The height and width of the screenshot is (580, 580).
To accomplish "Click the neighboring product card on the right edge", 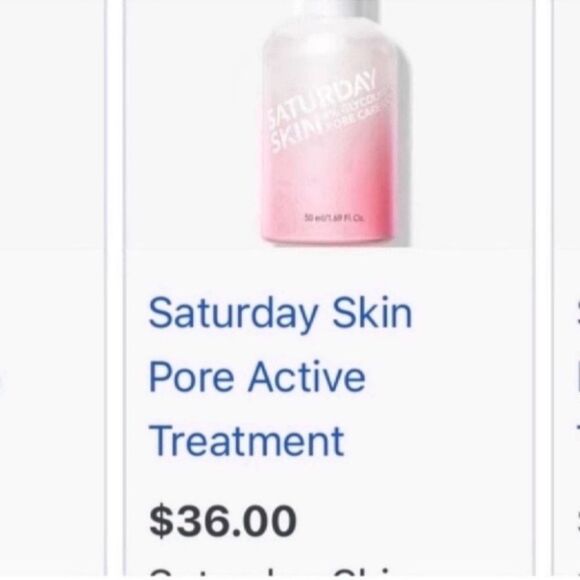I will 566,289.
